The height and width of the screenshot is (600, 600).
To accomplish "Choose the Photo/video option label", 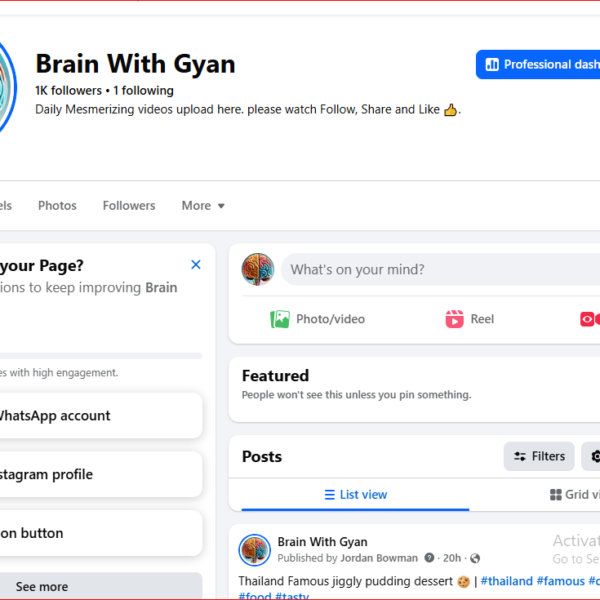I will (331, 319).
